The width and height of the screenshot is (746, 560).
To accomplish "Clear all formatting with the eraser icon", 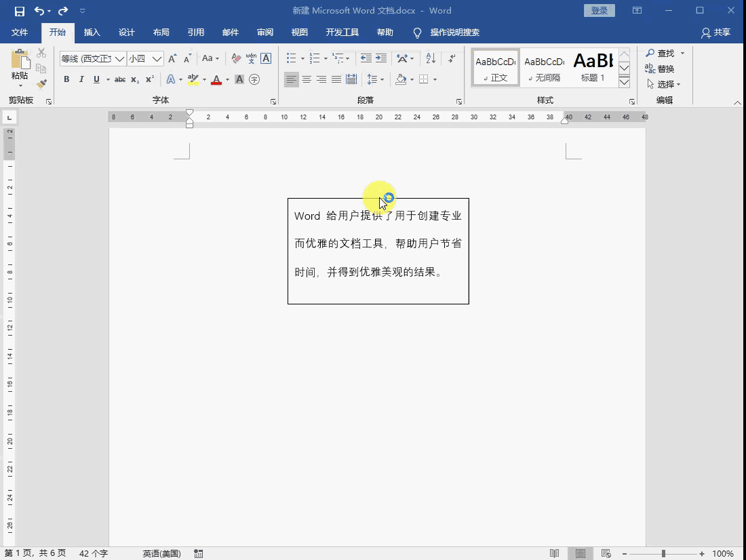I will 236,58.
